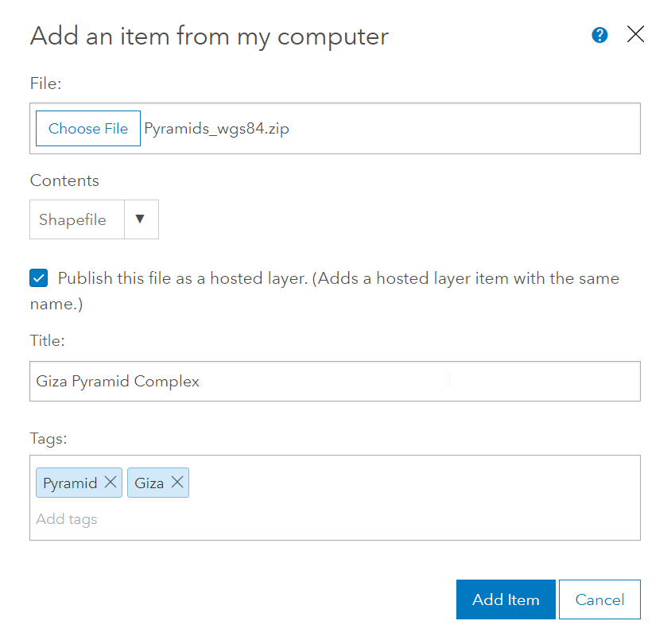The height and width of the screenshot is (644, 671).
Task: Click the Contents label above the dropdown
Action: 64,180
